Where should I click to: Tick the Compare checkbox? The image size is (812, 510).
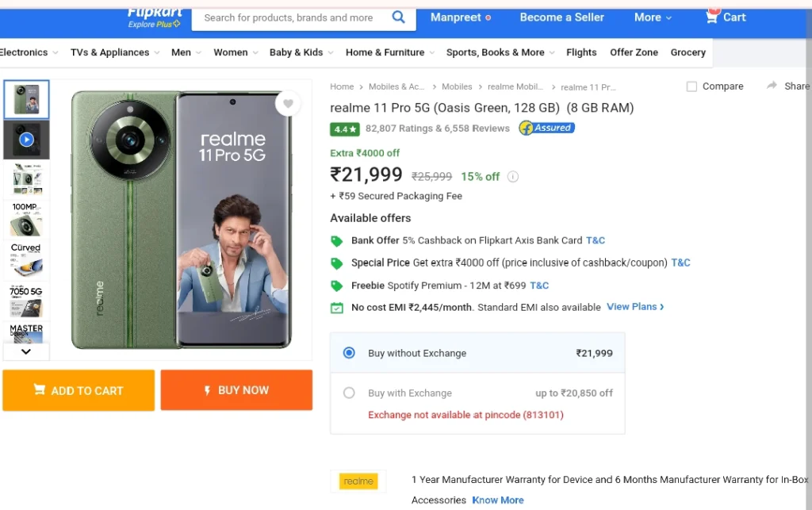[691, 86]
